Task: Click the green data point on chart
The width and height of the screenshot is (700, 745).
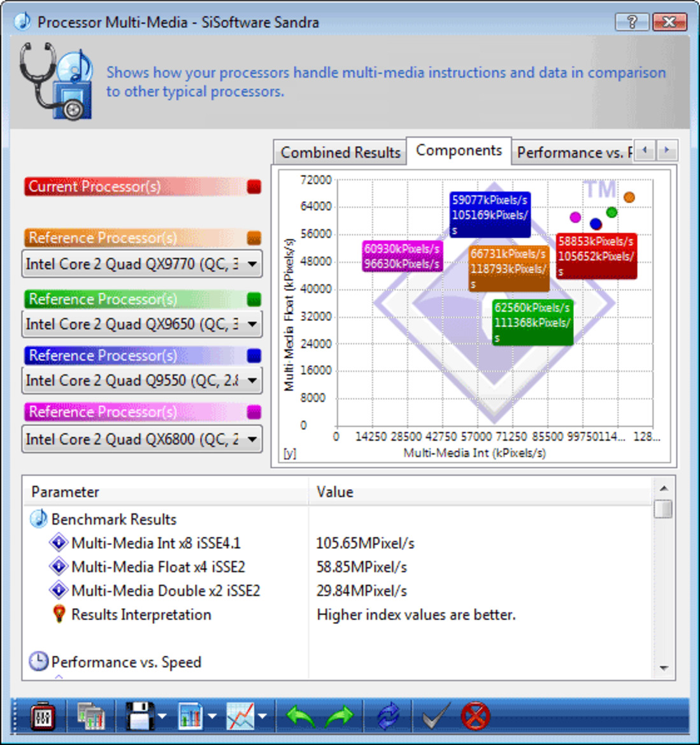Action: click(611, 213)
